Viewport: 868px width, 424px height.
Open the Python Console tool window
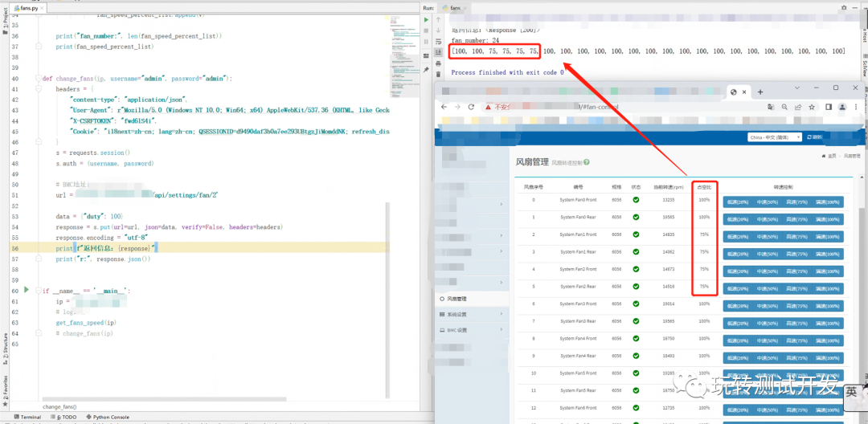[108, 417]
